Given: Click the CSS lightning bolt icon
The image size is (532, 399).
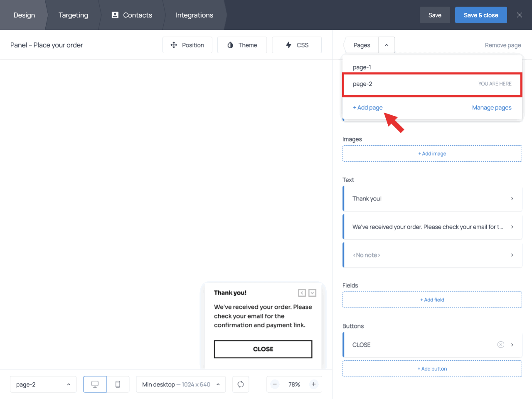Looking at the screenshot, I should pyautogui.click(x=288, y=45).
